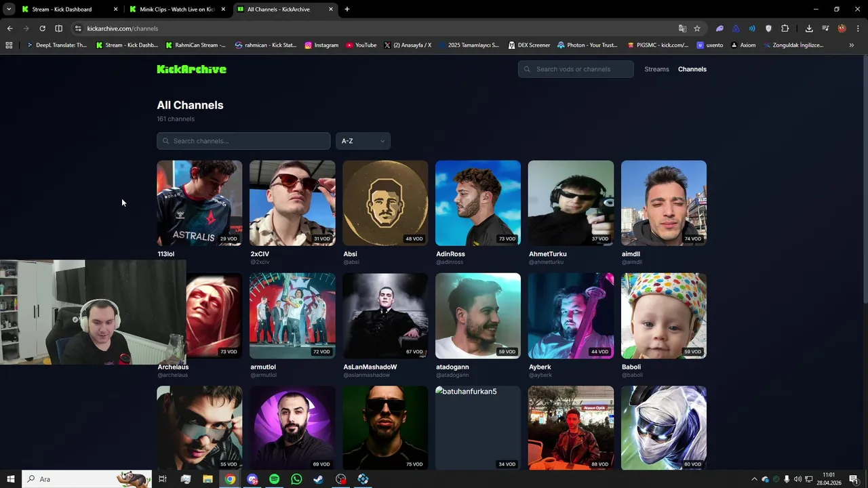Open the Streams navigation link

(656, 69)
